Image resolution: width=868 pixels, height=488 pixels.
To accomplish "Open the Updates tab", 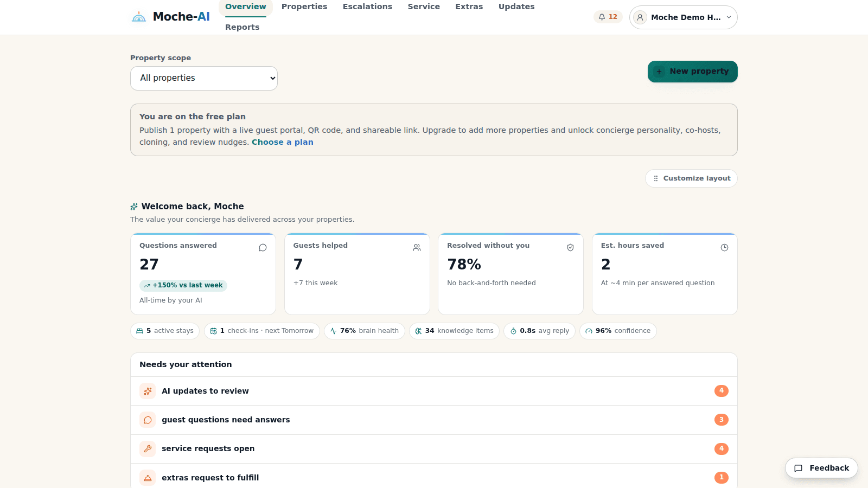I will tap(516, 7).
